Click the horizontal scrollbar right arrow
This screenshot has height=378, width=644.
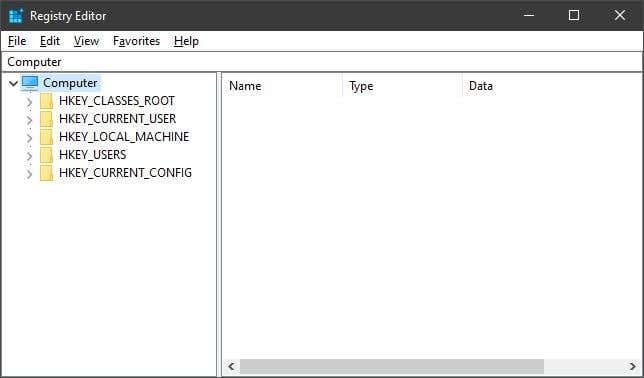pyautogui.click(x=633, y=366)
